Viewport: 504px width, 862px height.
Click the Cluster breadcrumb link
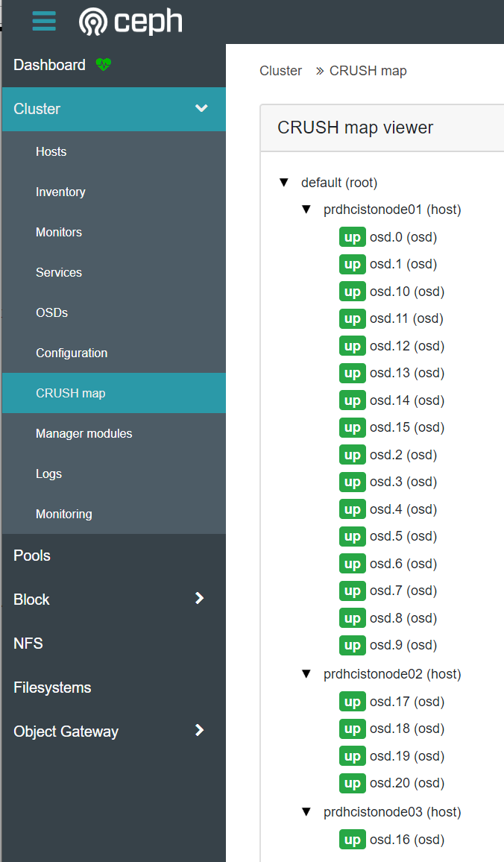280,71
